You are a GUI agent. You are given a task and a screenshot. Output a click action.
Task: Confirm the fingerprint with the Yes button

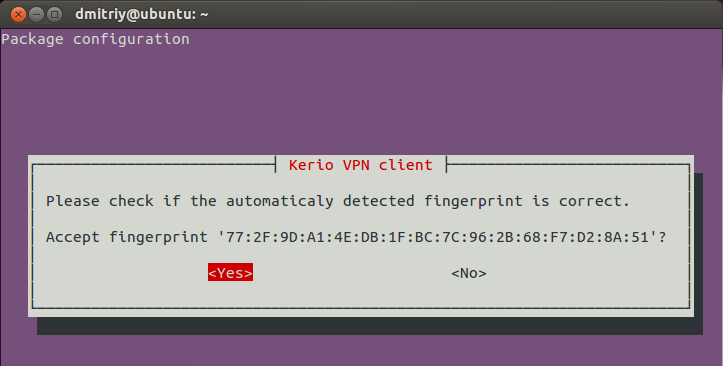(x=230, y=273)
